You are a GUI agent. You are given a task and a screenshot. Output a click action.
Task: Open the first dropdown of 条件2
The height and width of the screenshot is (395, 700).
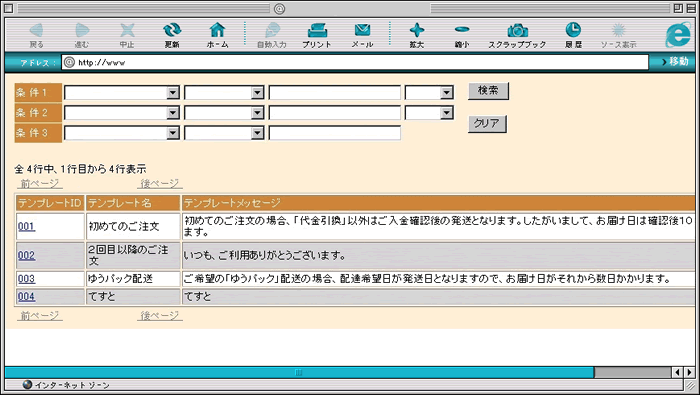tap(121, 112)
